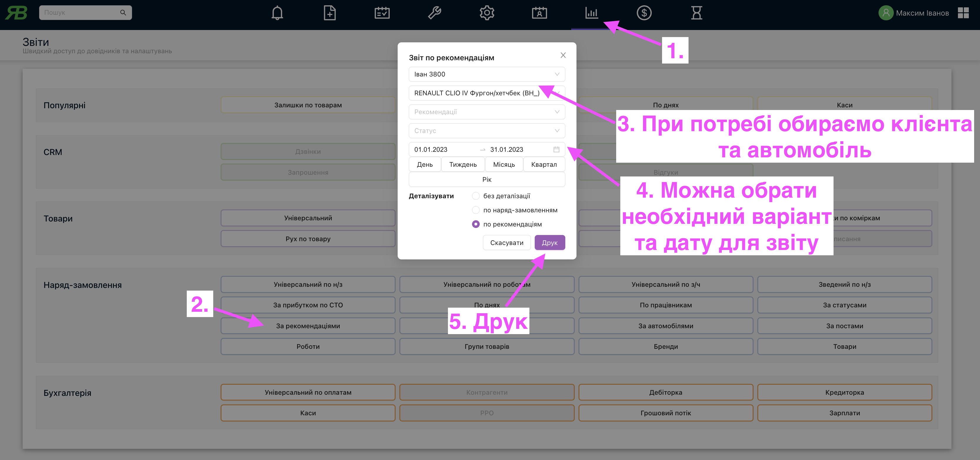The width and height of the screenshot is (980, 460).
Task: Choose the 'Місяць' period option
Action: click(504, 164)
